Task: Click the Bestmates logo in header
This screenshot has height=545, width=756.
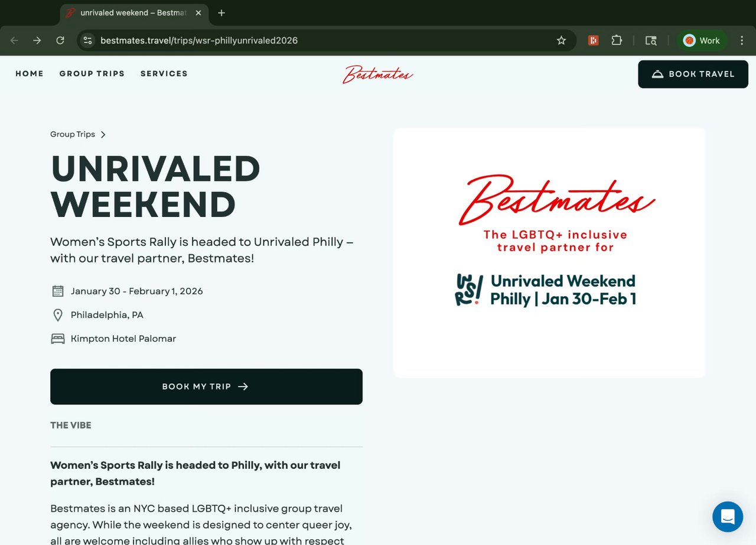Action: [378, 74]
